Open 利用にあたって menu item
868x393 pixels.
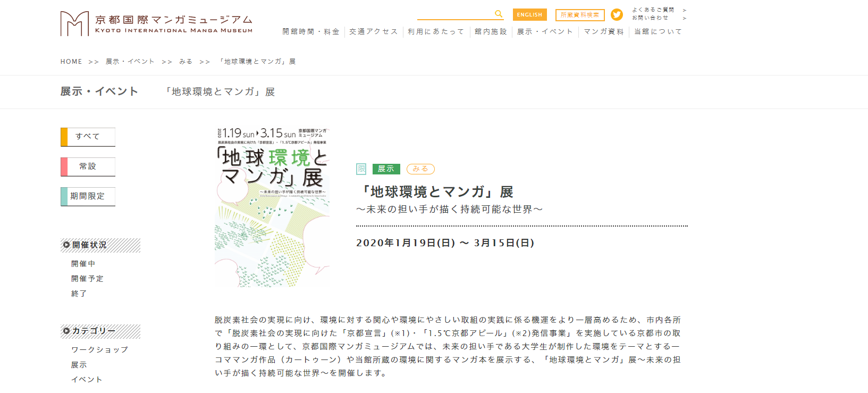point(436,32)
